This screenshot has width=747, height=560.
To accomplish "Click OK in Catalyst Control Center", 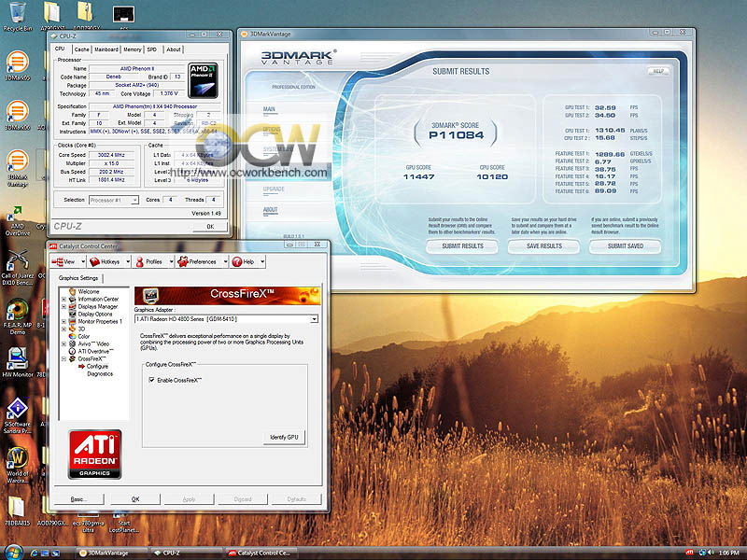I will pyautogui.click(x=135, y=499).
